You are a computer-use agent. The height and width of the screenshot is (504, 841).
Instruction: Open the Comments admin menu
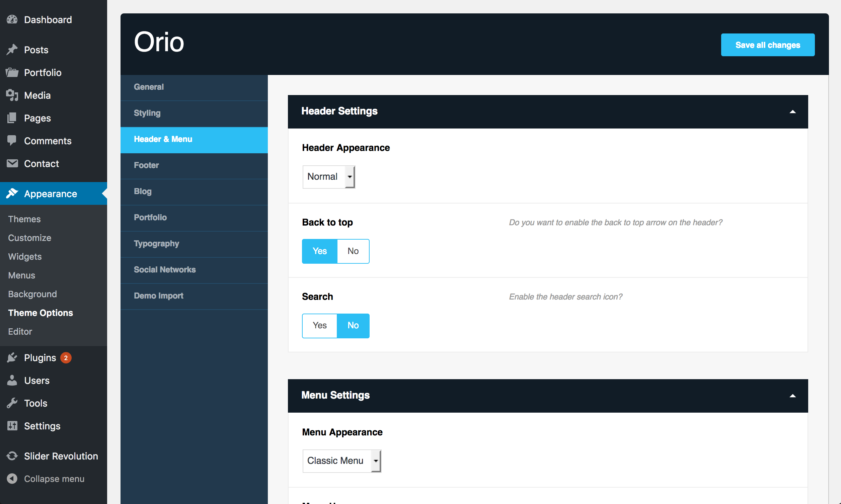[x=48, y=141]
